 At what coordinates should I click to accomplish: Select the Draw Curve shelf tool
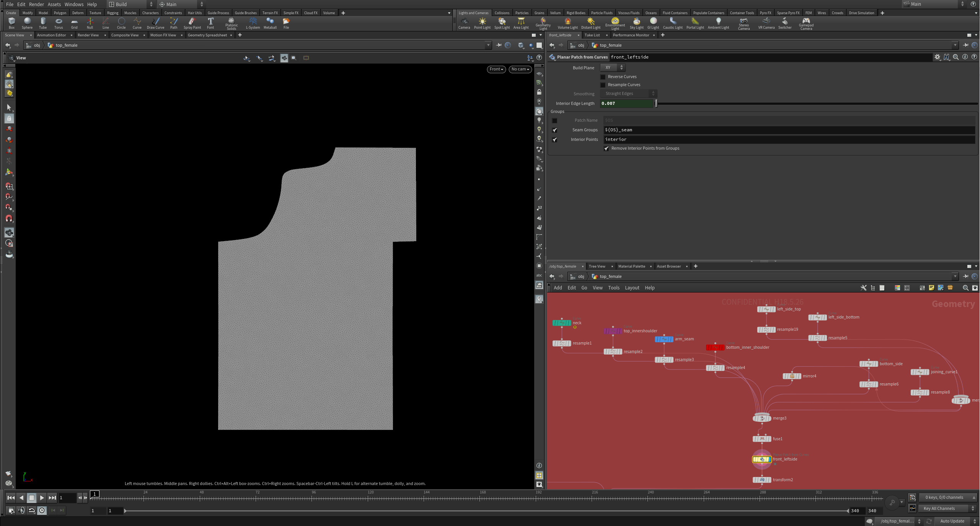pos(155,23)
